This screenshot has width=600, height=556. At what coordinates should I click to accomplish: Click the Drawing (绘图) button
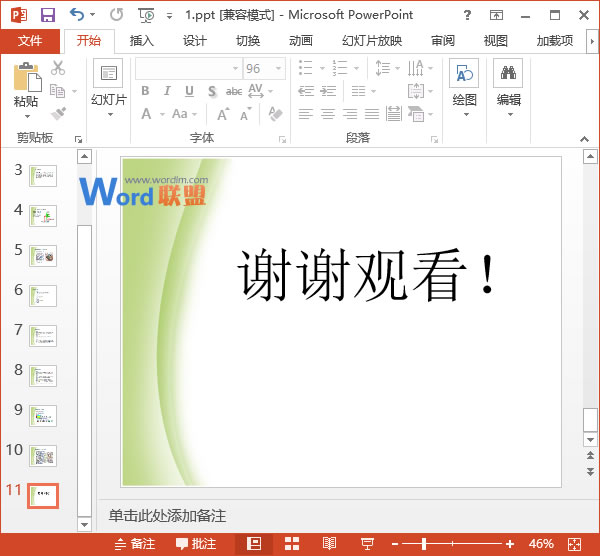coord(464,87)
